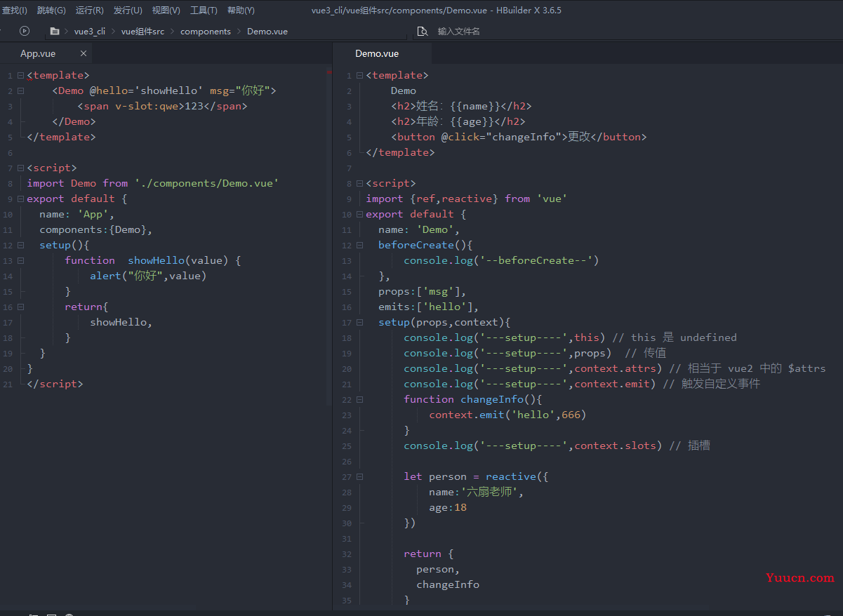Click comment 'this 是 undefined'
Screen dimensions: 843x616
[x=675, y=337]
